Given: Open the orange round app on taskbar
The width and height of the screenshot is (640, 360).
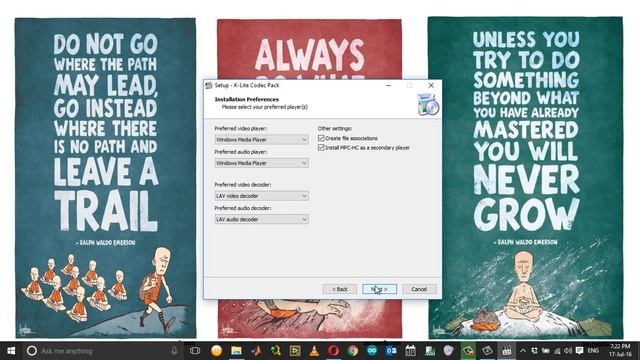Looking at the screenshot, I should 216,351.
